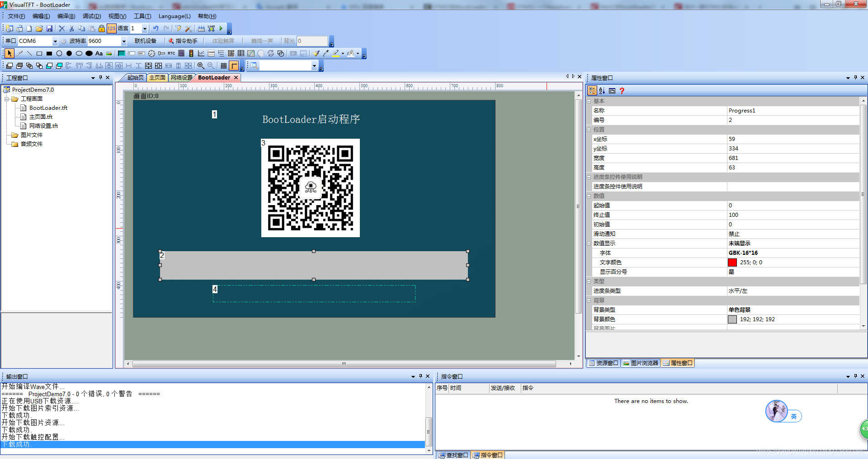The image size is (868, 459).
Task: Select the arrow pointer tool
Action: [9, 53]
